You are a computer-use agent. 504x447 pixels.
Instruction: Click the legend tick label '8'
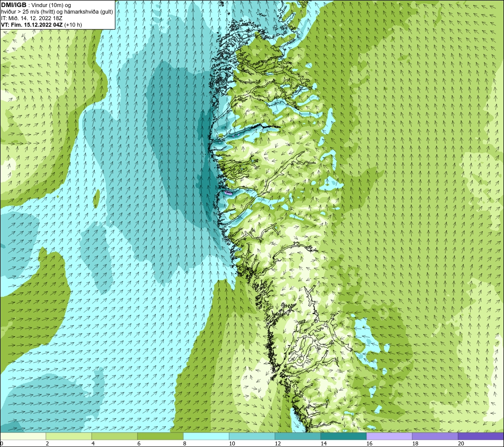pos(184,444)
